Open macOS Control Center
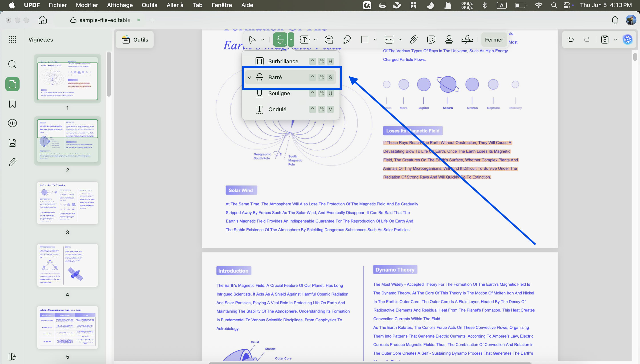The image size is (640, 364). 567,5
